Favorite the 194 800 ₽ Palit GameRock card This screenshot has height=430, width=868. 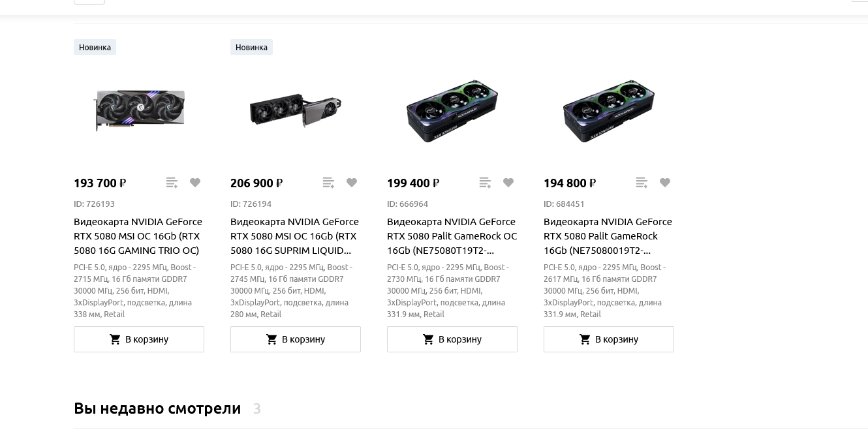click(x=665, y=183)
